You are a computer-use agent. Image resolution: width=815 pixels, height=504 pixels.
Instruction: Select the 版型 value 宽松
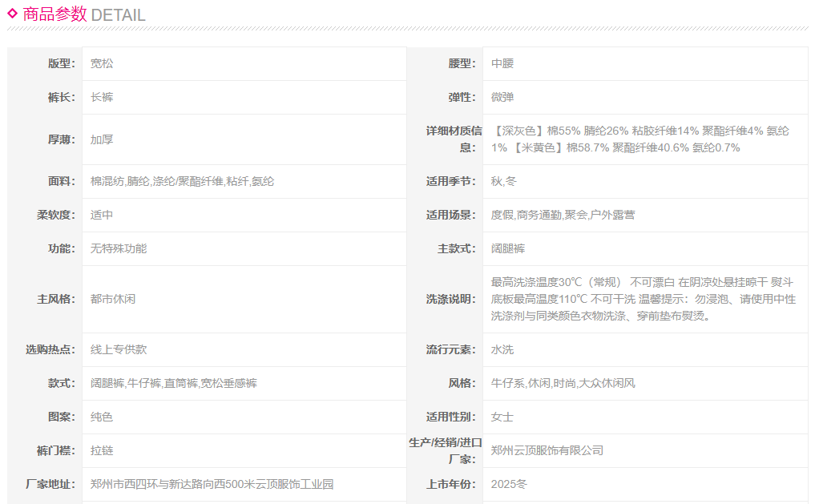102,63
